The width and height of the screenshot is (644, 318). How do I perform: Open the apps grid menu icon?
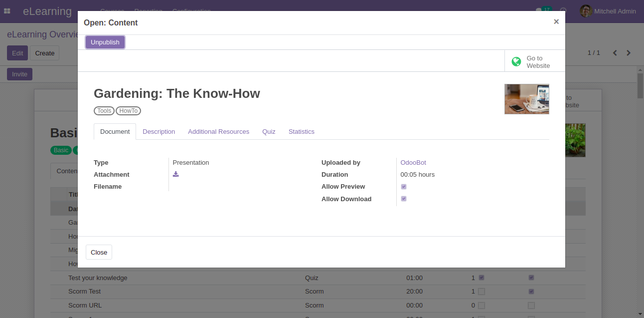[7, 11]
